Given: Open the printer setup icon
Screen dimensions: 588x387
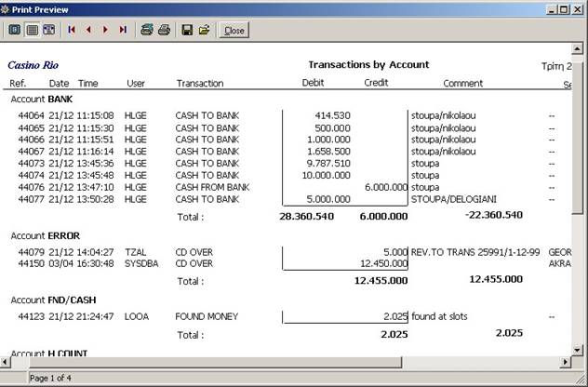Looking at the screenshot, I should coord(146,30).
